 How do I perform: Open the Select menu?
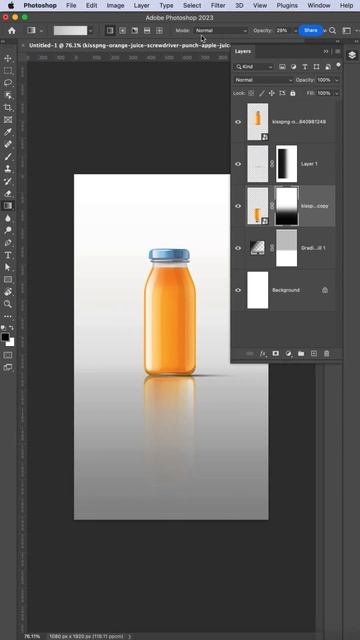pyautogui.click(x=192, y=5)
